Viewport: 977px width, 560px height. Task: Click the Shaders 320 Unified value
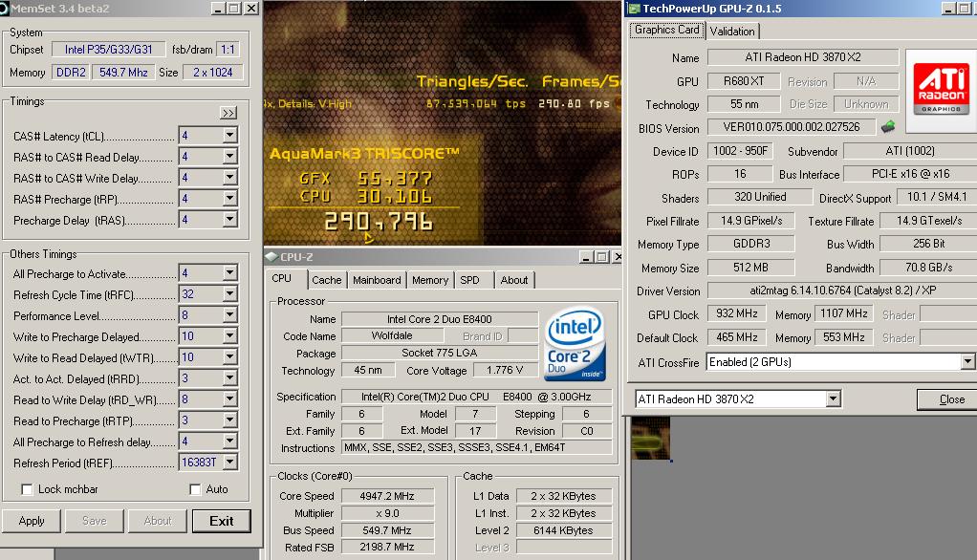point(760,197)
